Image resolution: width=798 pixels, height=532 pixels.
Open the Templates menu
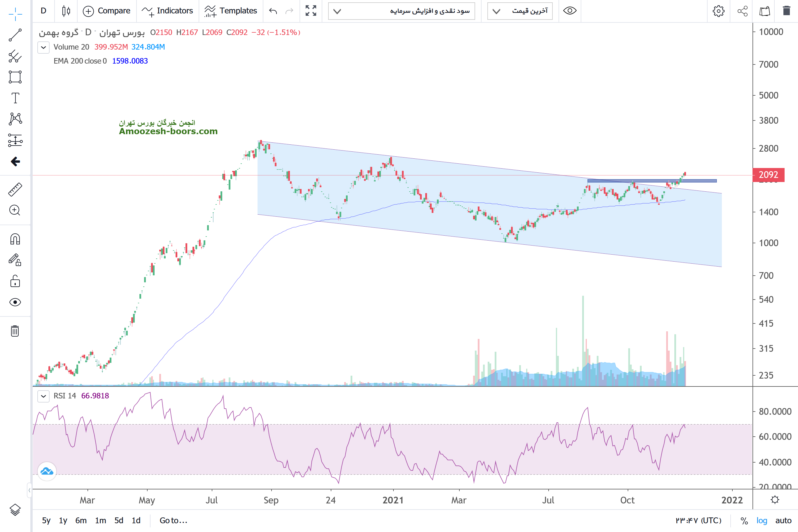pos(231,11)
